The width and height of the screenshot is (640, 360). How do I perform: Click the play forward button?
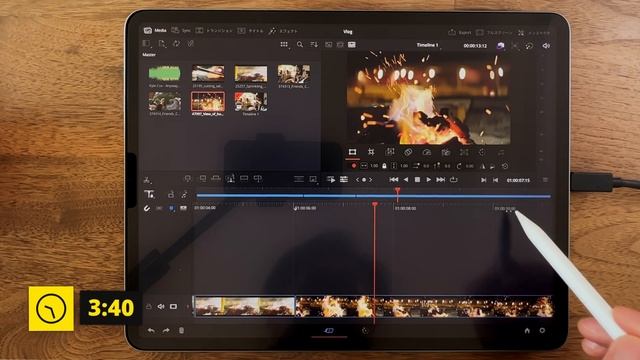(429, 180)
